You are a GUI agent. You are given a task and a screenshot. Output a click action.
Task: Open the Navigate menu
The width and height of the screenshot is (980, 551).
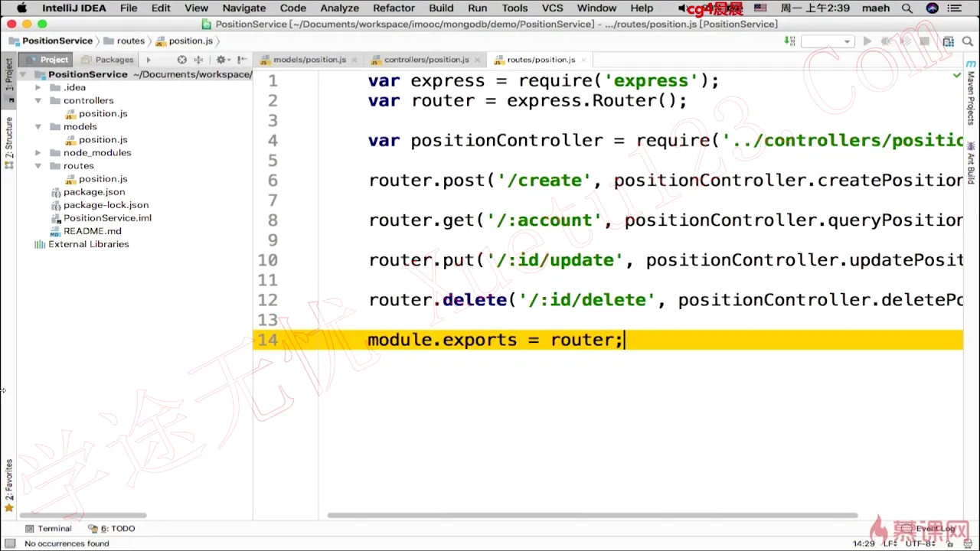(244, 8)
